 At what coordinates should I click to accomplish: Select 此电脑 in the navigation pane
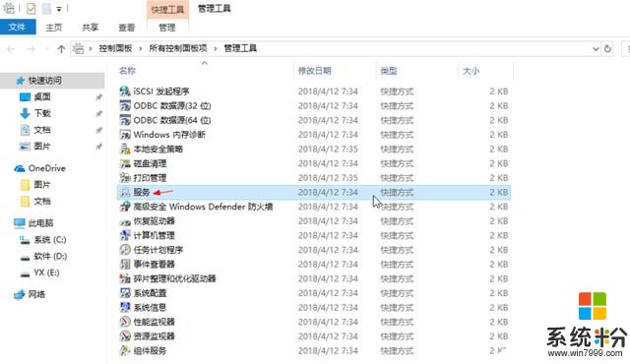coord(41,223)
